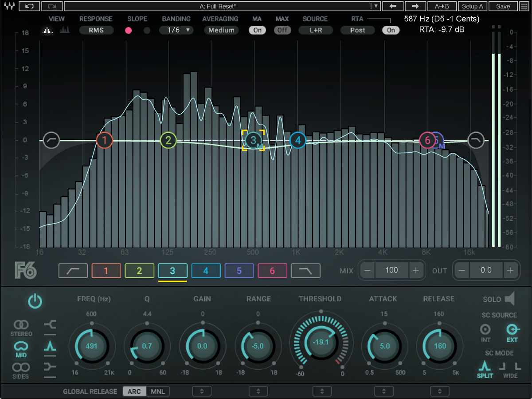Click the Setup A button

[473, 6]
